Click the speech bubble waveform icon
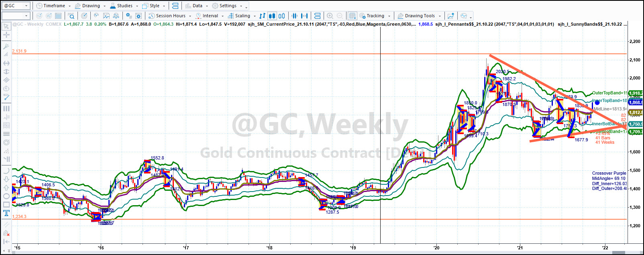The width and height of the screenshot is (644, 255). (464, 16)
